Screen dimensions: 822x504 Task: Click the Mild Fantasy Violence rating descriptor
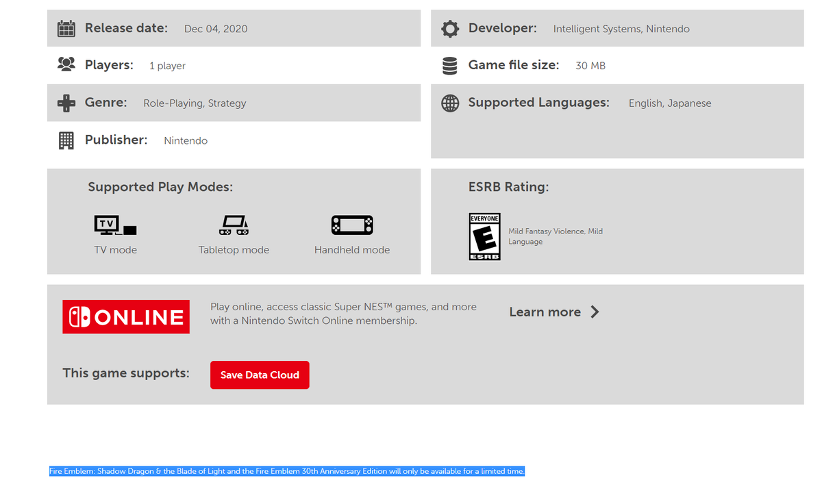tap(556, 236)
